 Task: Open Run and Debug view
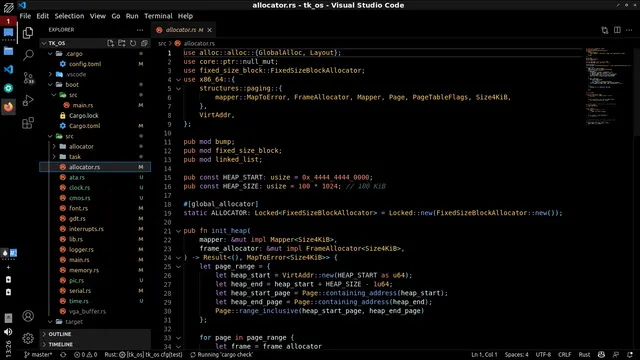pos(28,100)
